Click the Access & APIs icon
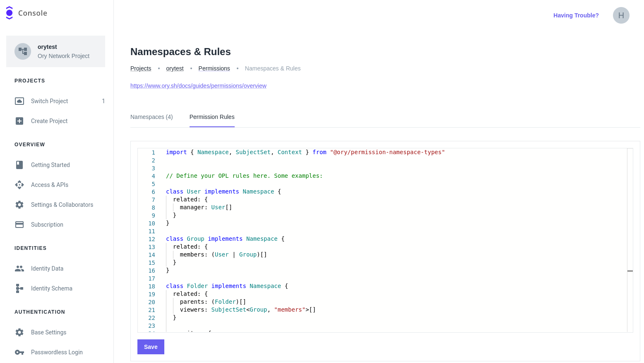The height and width of the screenshot is (363, 644). [x=19, y=184]
